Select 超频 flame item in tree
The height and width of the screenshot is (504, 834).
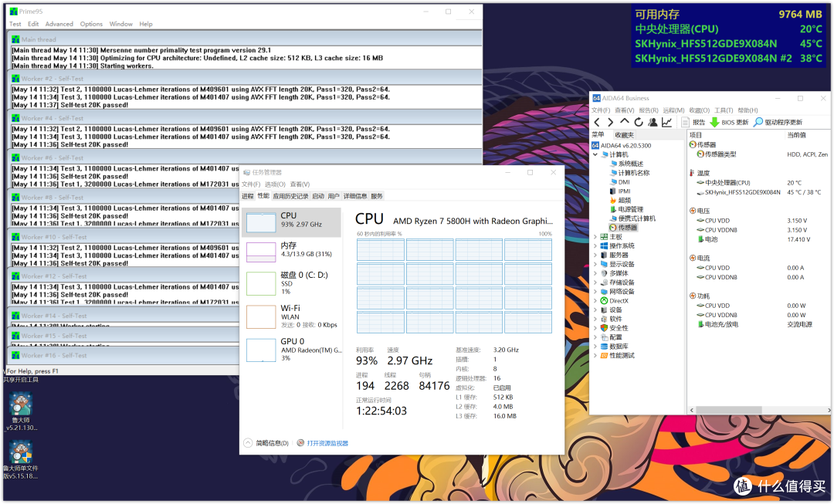click(x=620, y=201)
